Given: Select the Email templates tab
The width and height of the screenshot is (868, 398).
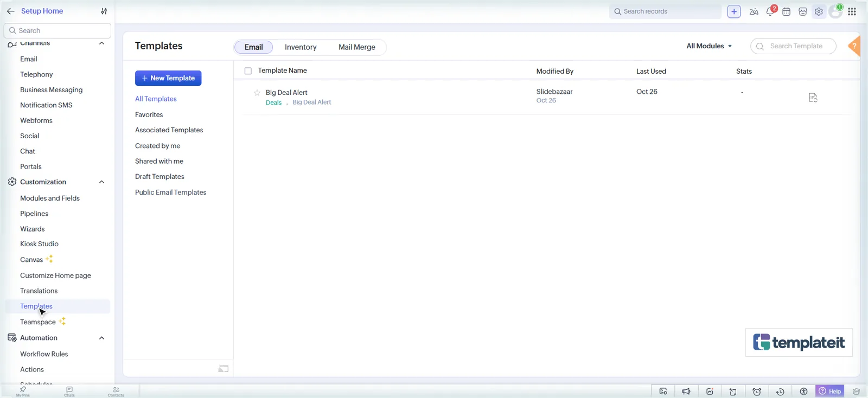Looking at the screenshot, I should (254, 47).
